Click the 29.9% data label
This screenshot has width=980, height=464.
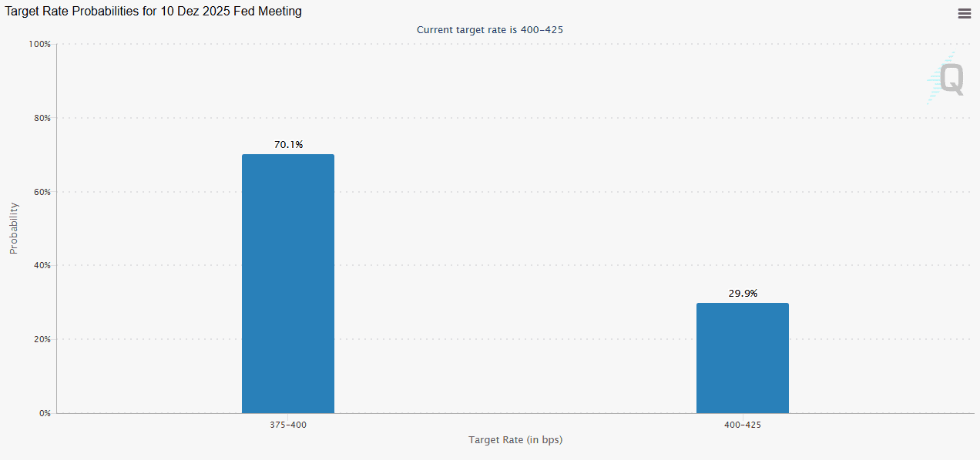pos(743,293)
